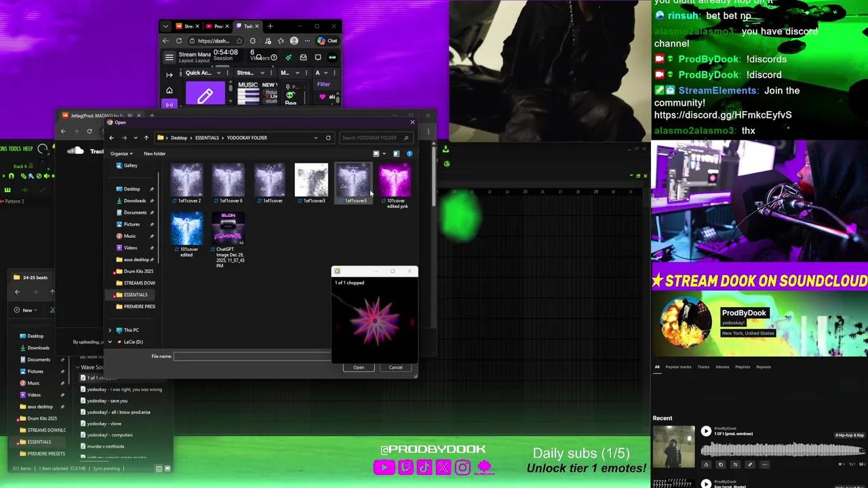This screenshot has width=868, height=488.
Task: Click the Open button
Action: (x=359, y=367)
